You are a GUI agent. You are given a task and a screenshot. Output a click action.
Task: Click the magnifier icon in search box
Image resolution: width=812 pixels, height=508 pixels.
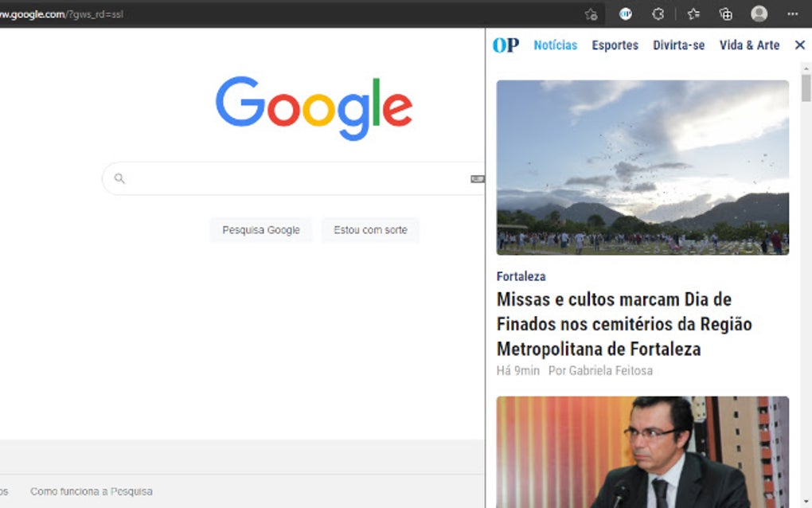tap(119, 178)
